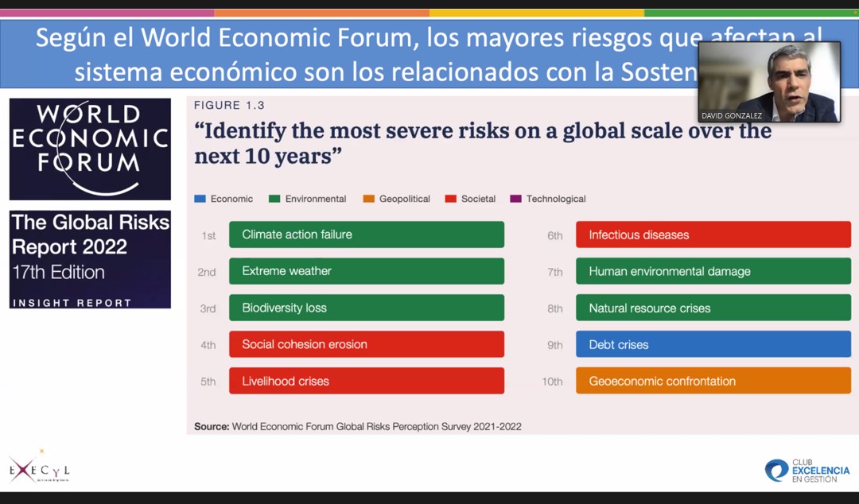This screenshot has width=859, height=504.
Task: Click the '7th' rank label
Action: coord(555,272)
